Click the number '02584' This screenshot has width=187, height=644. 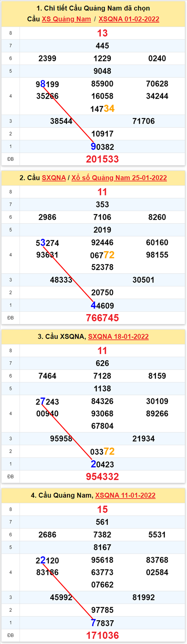(x=157, y=572)
